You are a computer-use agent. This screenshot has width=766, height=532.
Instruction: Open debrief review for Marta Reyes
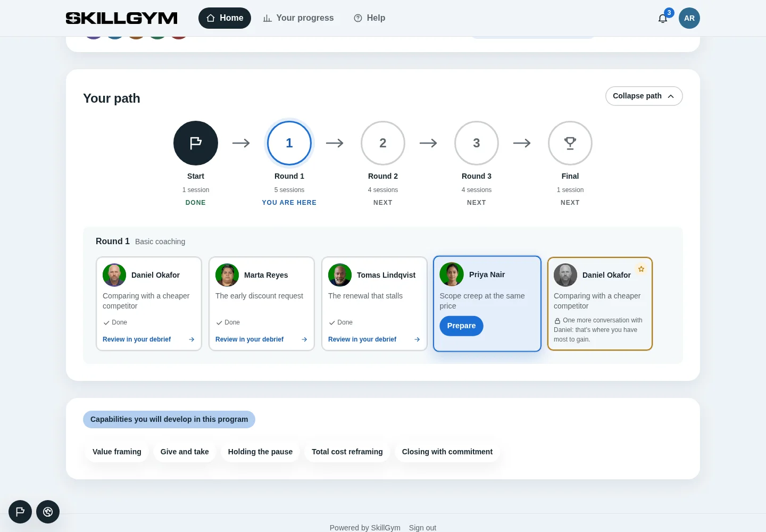click(262, 339)
